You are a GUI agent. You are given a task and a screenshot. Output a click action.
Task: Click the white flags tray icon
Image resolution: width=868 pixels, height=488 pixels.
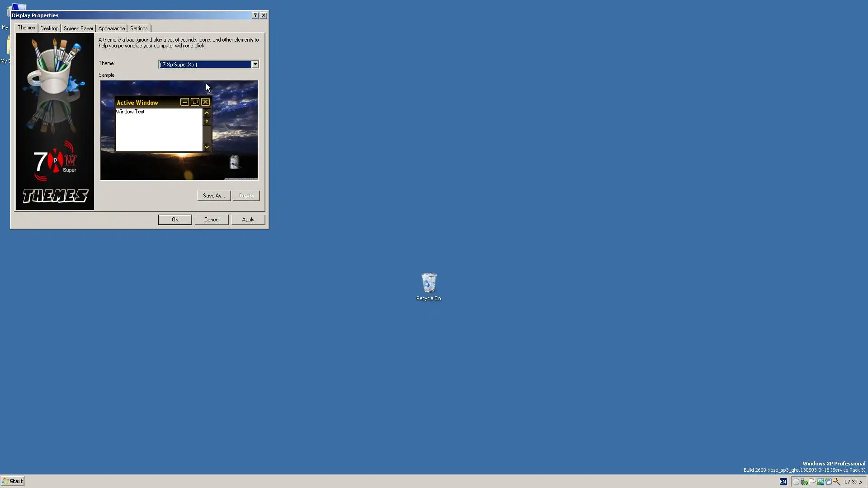point(812,482)
